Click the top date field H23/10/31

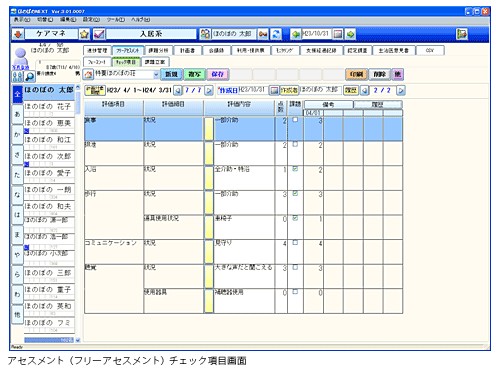click(x=316, y=34)
